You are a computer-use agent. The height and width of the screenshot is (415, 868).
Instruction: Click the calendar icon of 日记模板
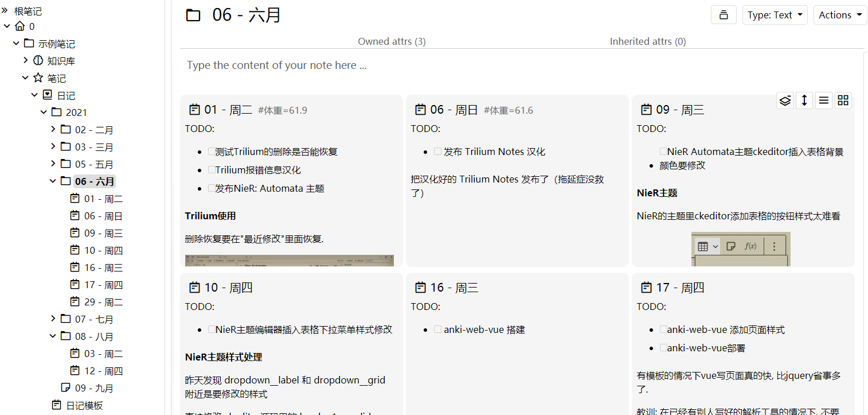(56, 405)
